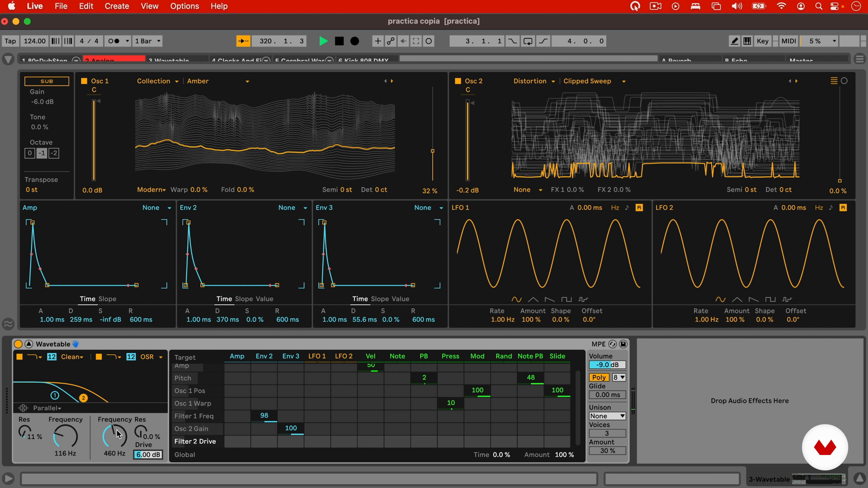Enable MIDI arrangement overdub plus icon
This screenshot has width=868, height=488.
[377, 41]
